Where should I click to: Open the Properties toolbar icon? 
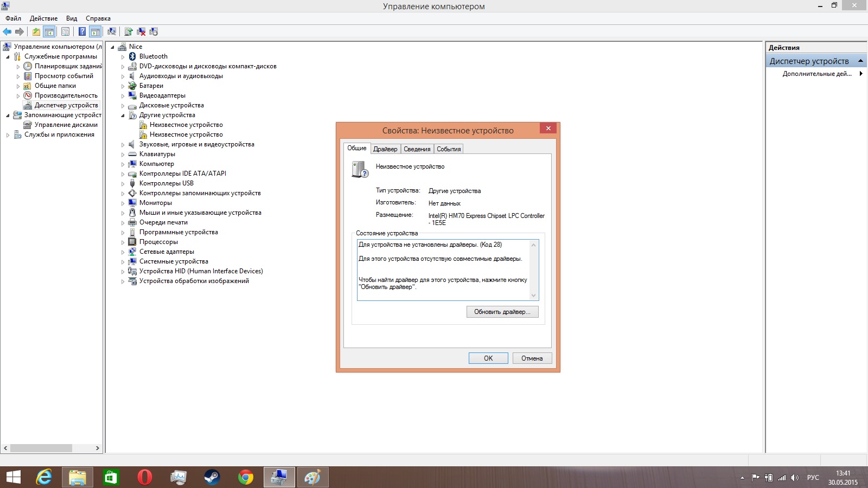tap(65, 31)
